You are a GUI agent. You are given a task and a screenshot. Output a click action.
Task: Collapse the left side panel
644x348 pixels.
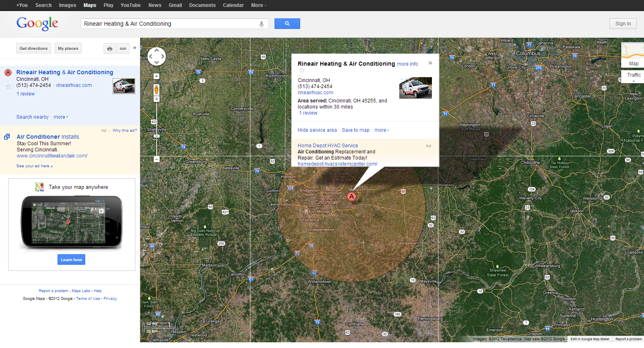pyautogui.click(x=135, y=48)
